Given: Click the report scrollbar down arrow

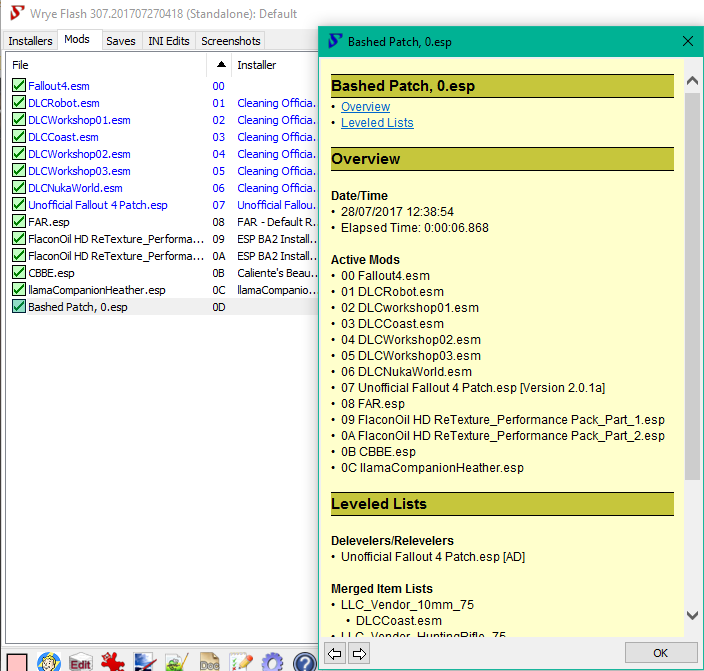Looking at the screenshot, I should pos(692,615).
